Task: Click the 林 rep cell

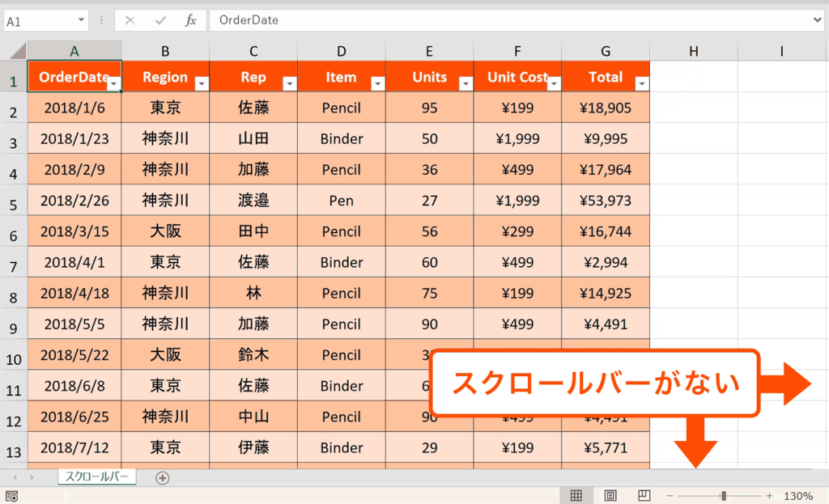Action: [x=253, y=293]
